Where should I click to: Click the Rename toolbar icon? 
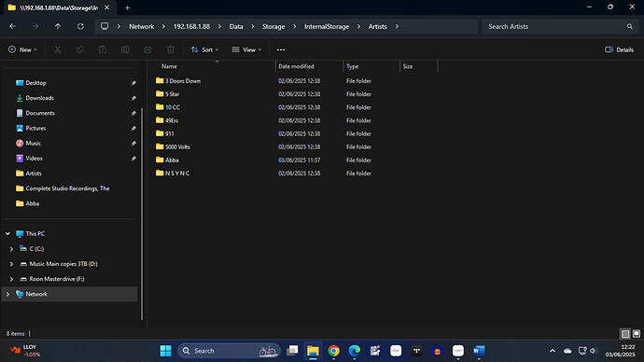125,49
